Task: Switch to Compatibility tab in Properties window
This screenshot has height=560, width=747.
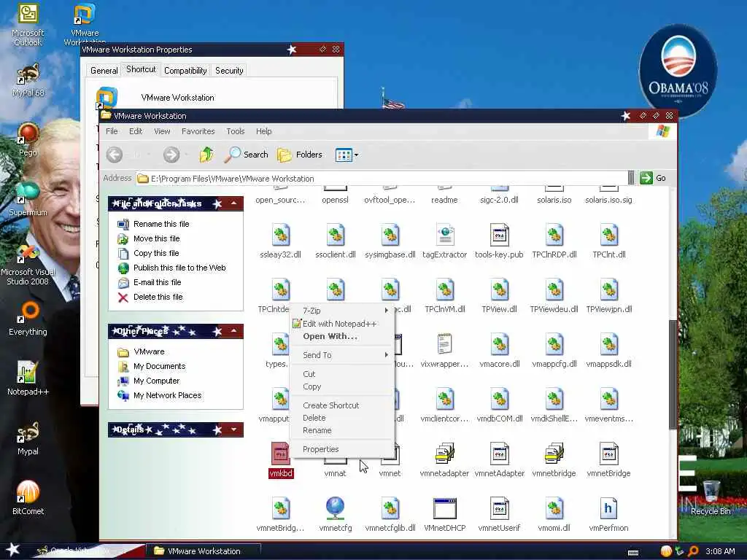Action: click(185, 71)
